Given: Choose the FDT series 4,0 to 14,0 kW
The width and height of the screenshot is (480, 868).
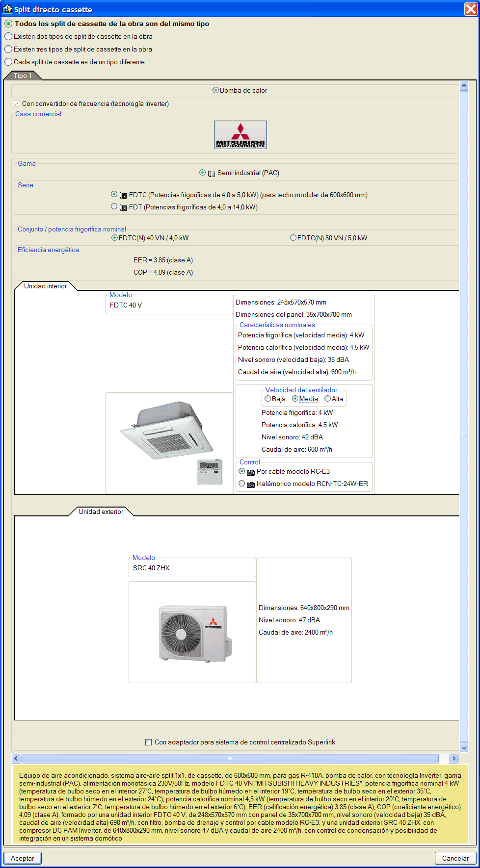Looking at the screenshot, I should (114, 206).
